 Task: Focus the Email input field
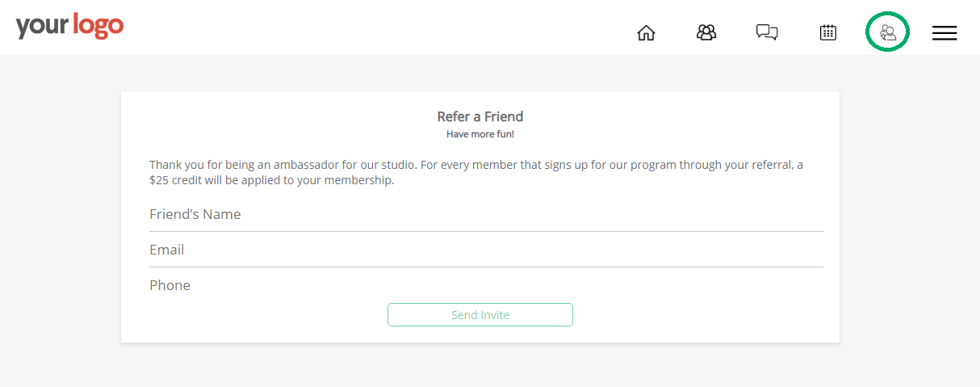point(486,250)
